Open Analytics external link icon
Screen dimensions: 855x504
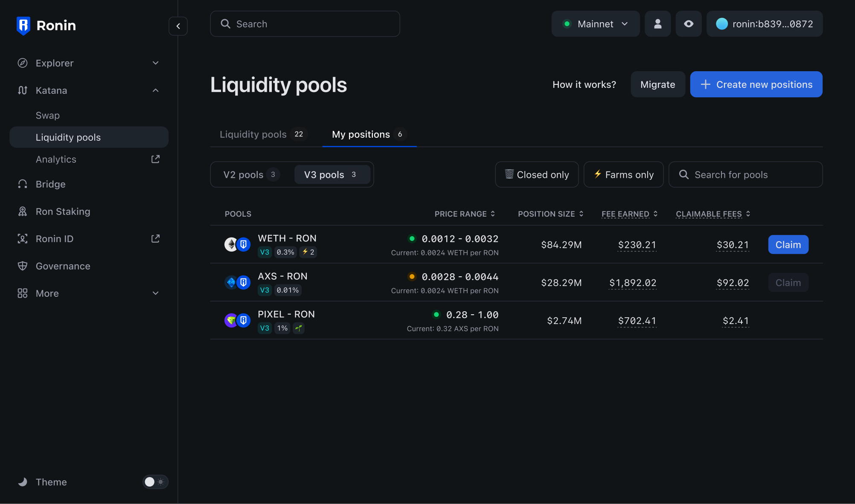coord(155,159)
